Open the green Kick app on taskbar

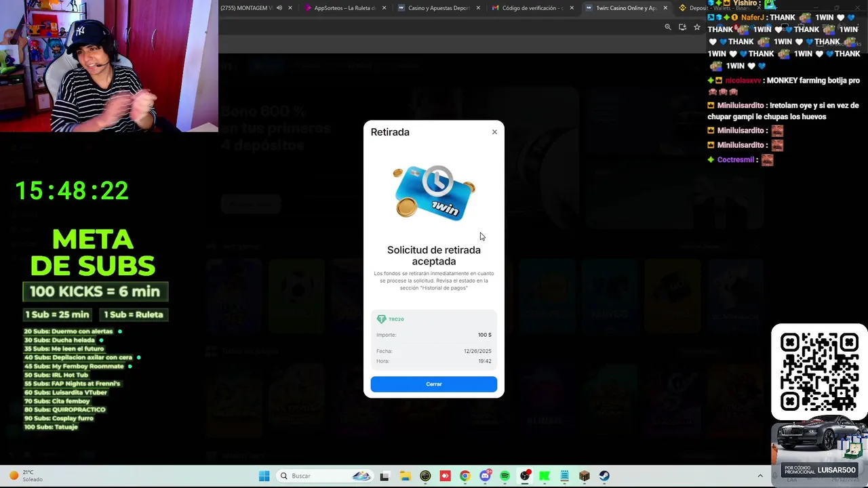coord(545,476)
